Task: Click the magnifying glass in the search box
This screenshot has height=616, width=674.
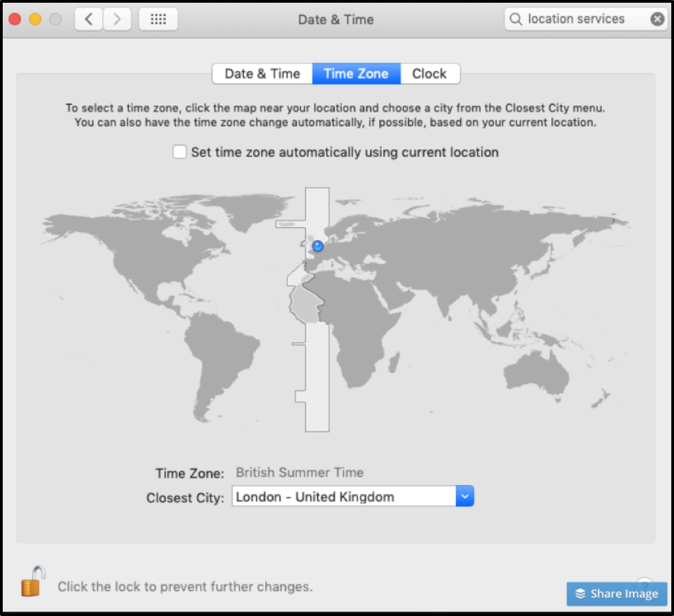Action: point(517,19)
